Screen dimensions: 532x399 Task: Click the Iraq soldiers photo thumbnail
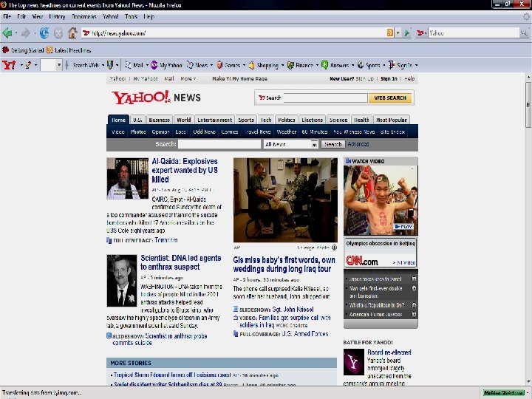click(x=285, y=199)
